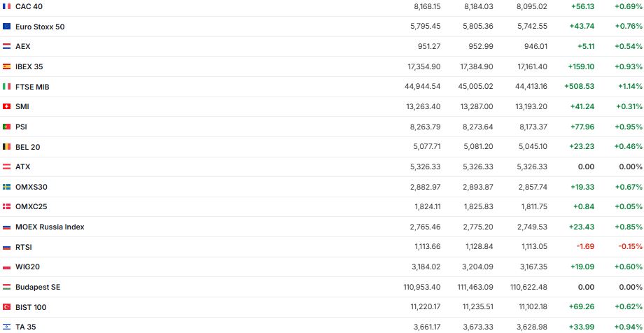
Task: Click the Italy flag icon next to FTSE MIB
Action: 7,87
